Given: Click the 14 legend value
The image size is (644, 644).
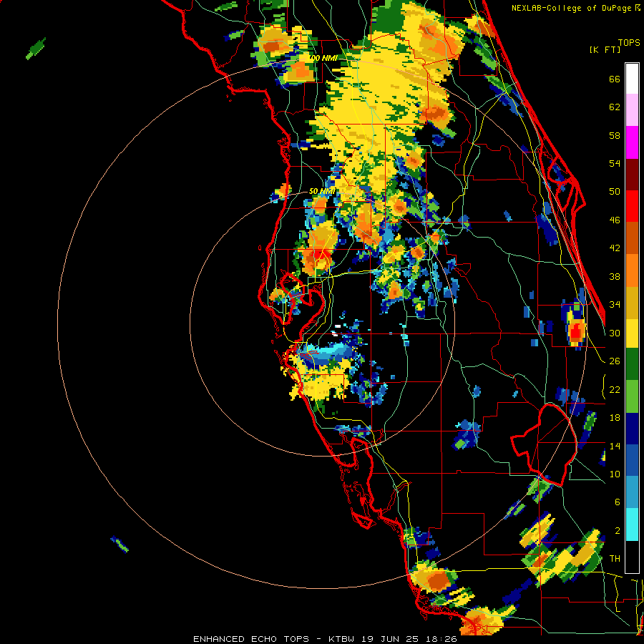Looking at the screenshot, I should coord(615,446).
